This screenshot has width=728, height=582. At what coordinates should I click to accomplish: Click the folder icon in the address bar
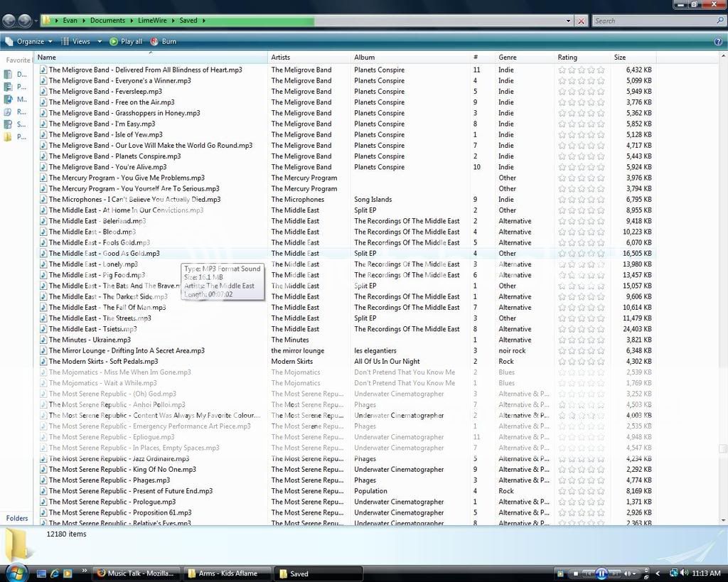(46, 21)
